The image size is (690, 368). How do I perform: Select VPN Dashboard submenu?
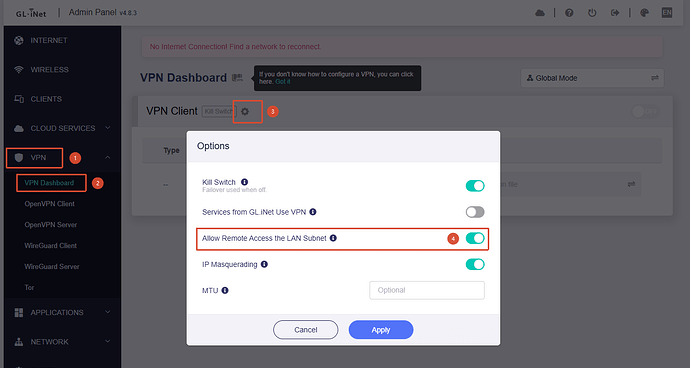(49, 183)
